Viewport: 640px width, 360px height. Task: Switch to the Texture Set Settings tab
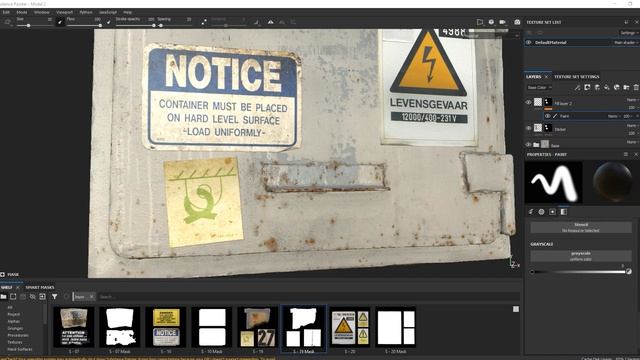click(576, 77)
